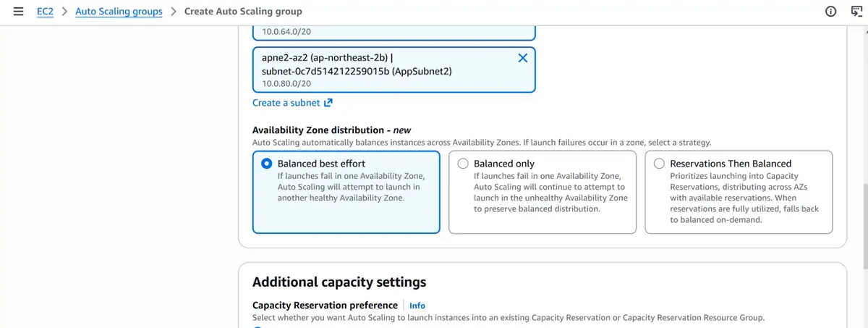
Task: Click the Reservations Then Balanced description text
Action: 744,198
